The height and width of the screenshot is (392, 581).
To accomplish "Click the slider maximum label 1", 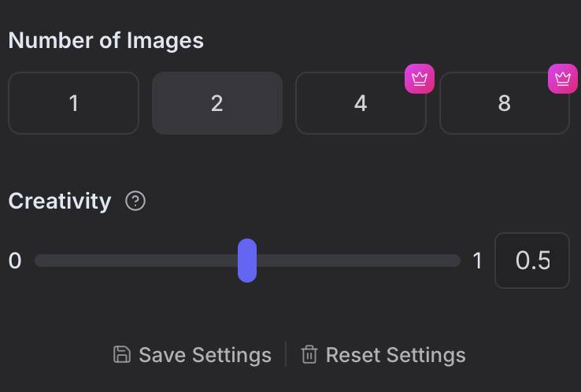I will (477, 261).
